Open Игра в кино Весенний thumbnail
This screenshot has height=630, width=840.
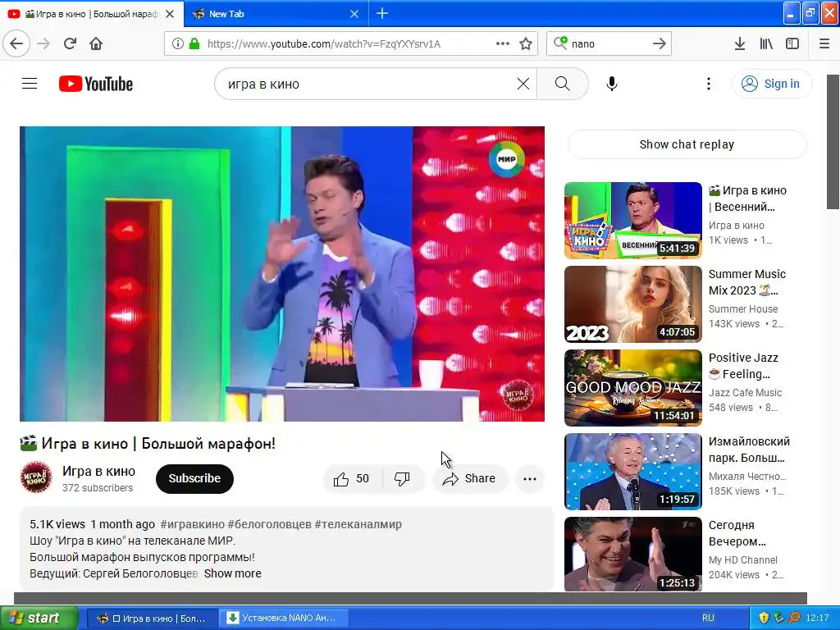(x=633, y=220)
